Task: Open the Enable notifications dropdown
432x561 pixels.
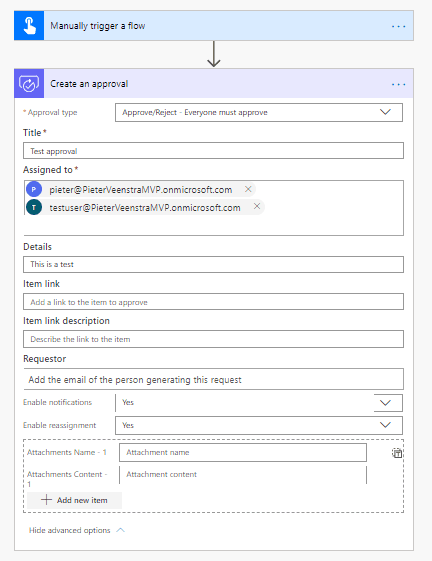Action: coord(259,403)
